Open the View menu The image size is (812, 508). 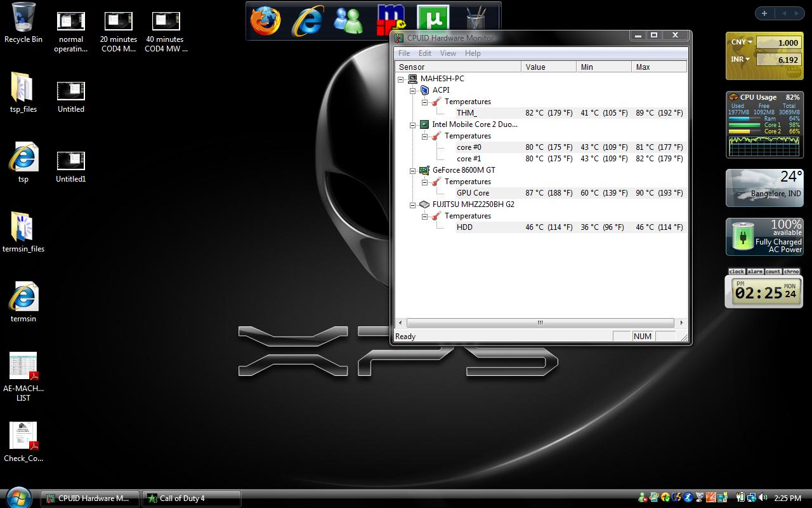pos(448,53)
